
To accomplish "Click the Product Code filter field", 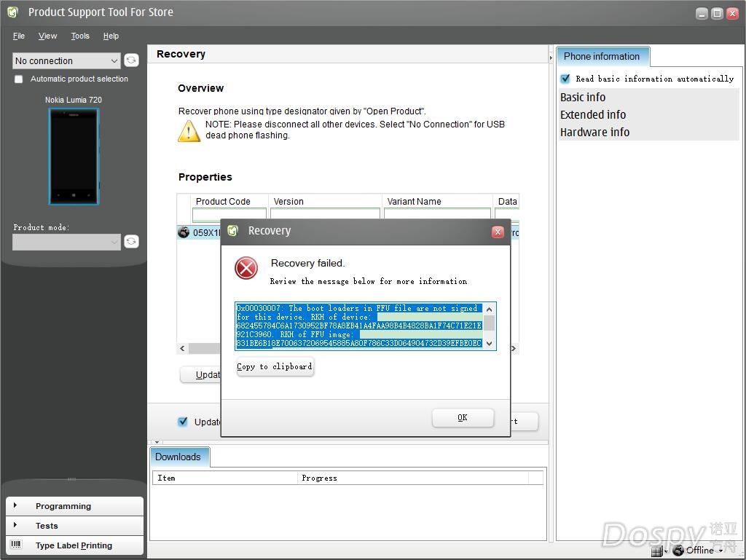I will pyautogui.click(x=229, y=214).
